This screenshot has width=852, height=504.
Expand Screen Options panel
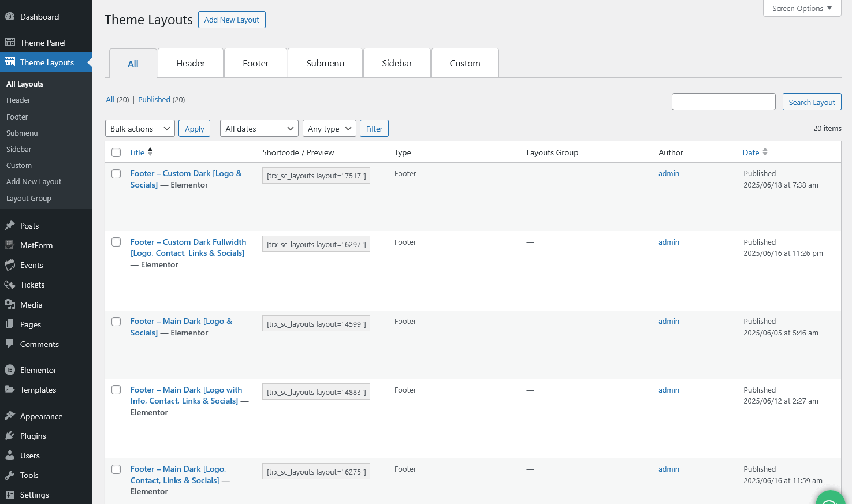(802, 8)
